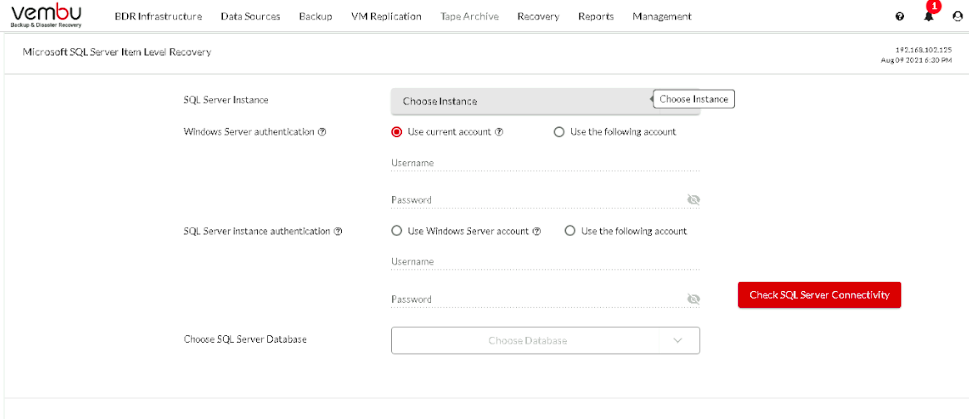969x419 pixels.
Task: Click help icon beside SQL Server instance authentication
Action: [x=338, y=231]
